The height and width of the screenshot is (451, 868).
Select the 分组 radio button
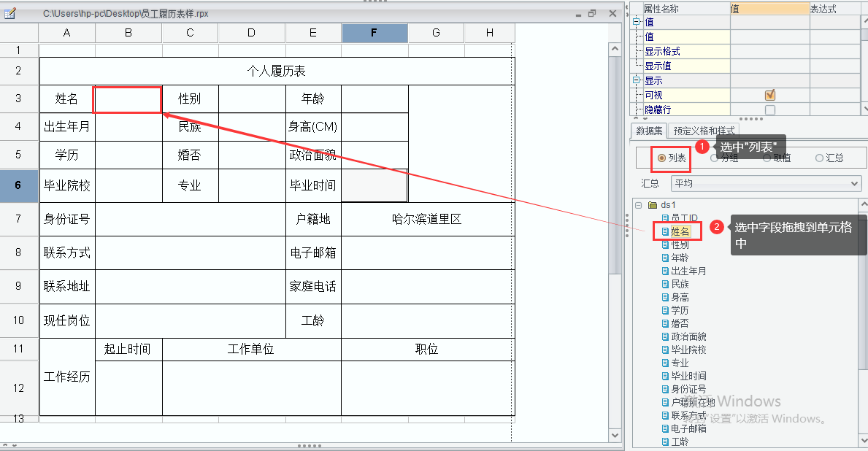714,158
